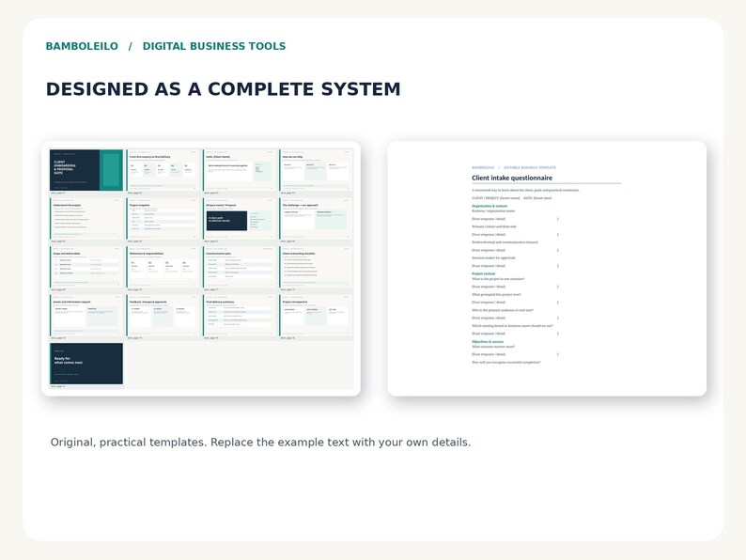746x560 pixels.
Task: Click the Decision maker for approvals question
Action: pos(493,257)
